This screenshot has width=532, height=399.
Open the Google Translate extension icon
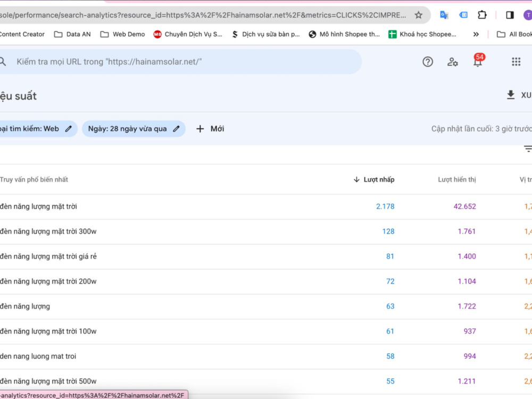[444, 15]
